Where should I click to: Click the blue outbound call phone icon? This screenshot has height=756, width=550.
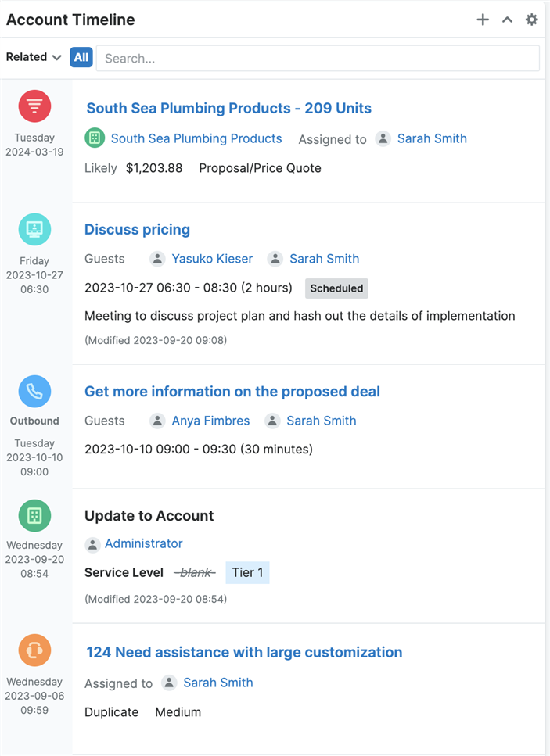34,392
